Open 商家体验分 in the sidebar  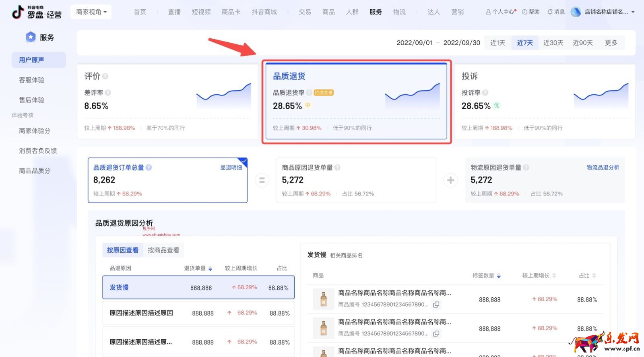35,131
